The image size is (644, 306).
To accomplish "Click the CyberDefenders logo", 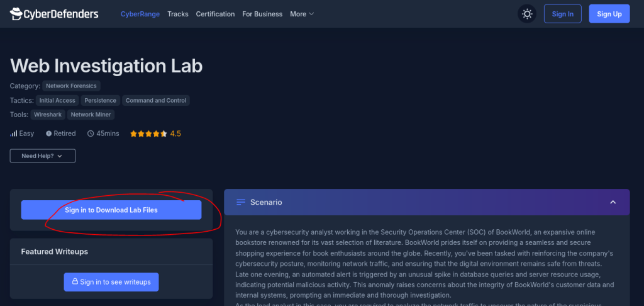I will point(54,14).
